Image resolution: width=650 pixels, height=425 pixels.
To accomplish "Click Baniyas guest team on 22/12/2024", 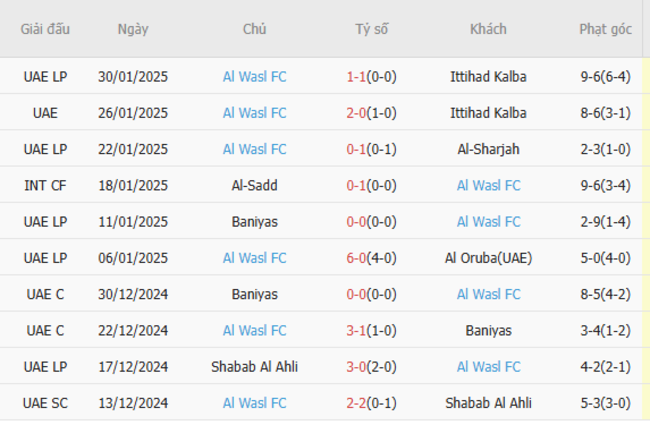I will 488,330.
